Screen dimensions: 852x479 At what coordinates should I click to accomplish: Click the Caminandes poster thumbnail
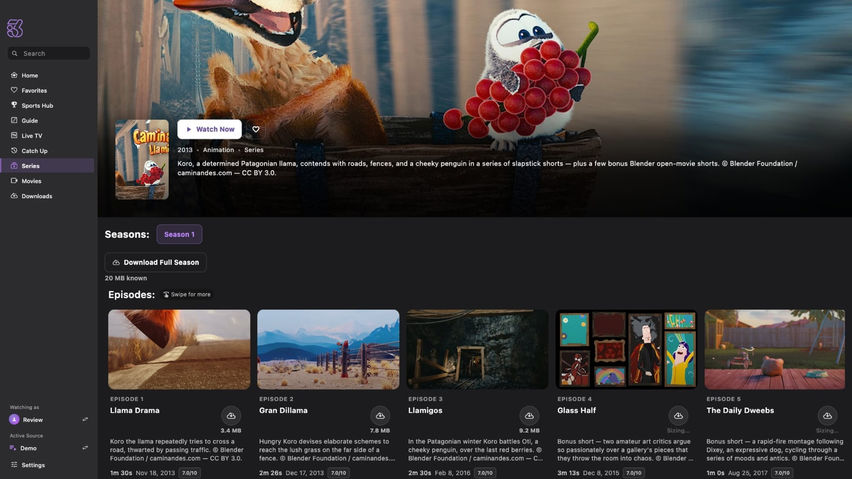[x=142, y=160]
